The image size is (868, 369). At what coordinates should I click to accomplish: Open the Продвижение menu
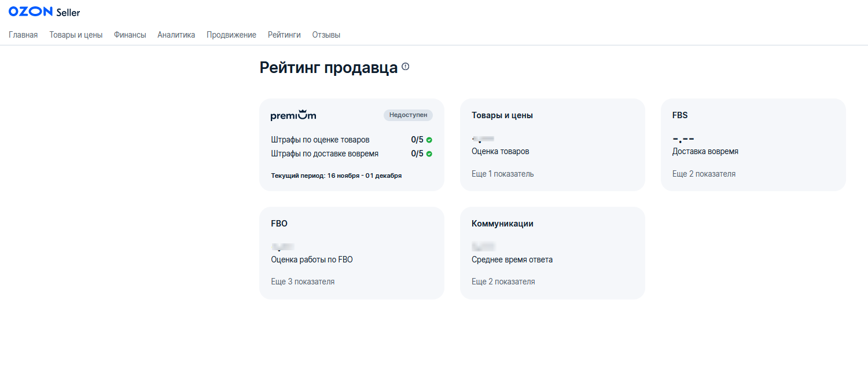231,35
